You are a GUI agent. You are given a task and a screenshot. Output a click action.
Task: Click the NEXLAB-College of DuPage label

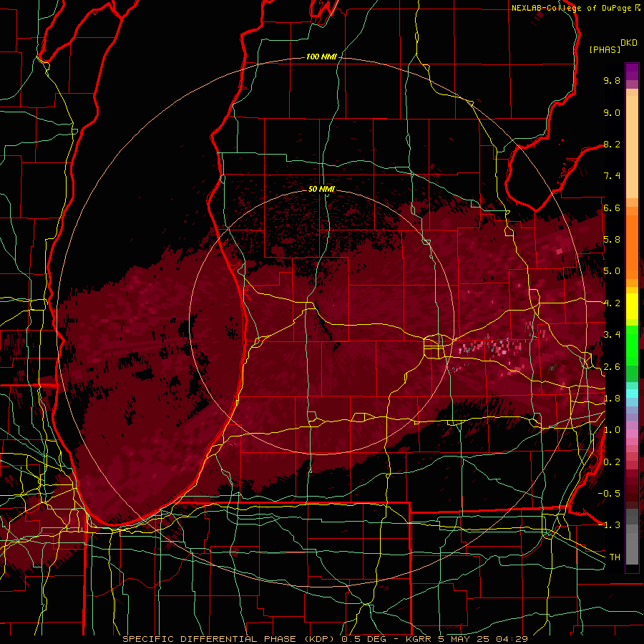(x=571, y=8)
